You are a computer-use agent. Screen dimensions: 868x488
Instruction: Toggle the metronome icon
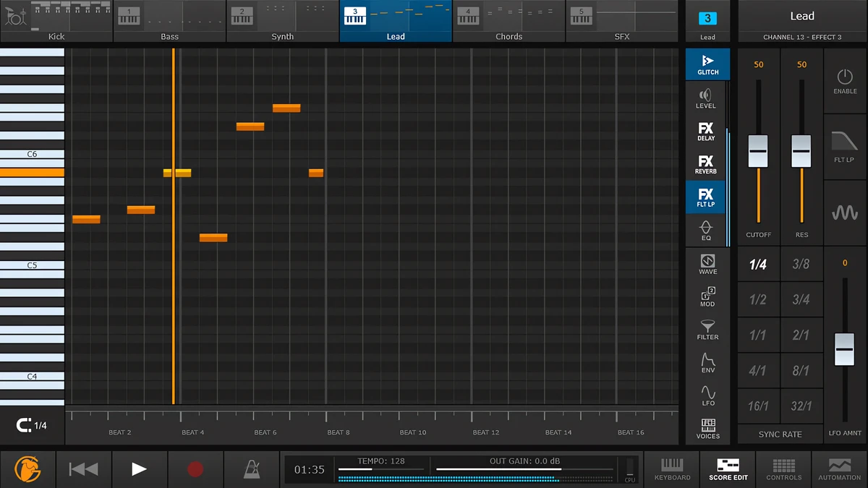[x=252, y=469]
